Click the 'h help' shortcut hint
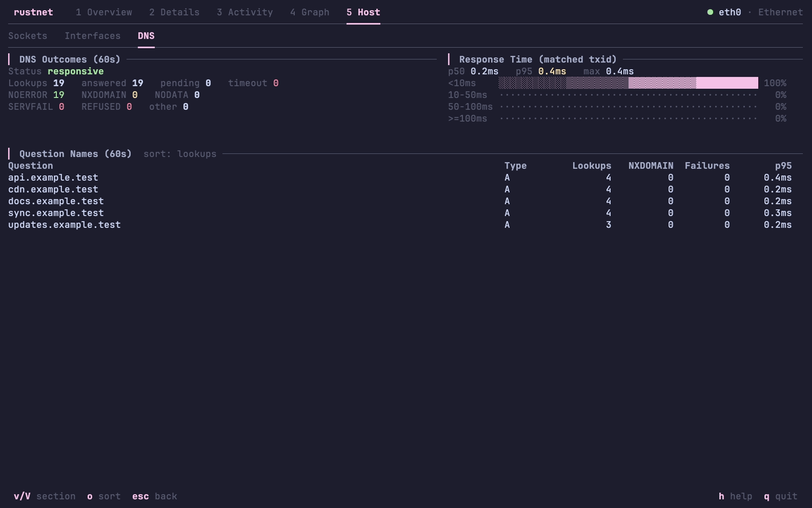Image resolution: width=812 pixels, height=508 pixels. pyautogui.click(x=735, y=496)
